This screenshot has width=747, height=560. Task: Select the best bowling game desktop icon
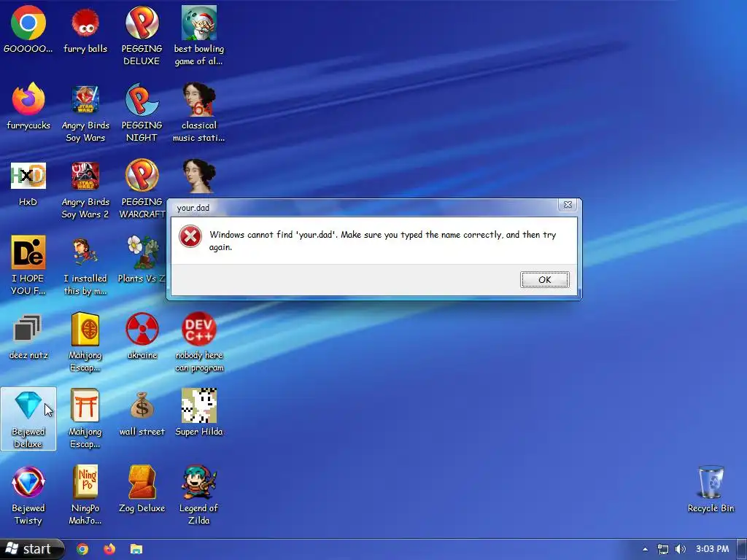point(198,36)
